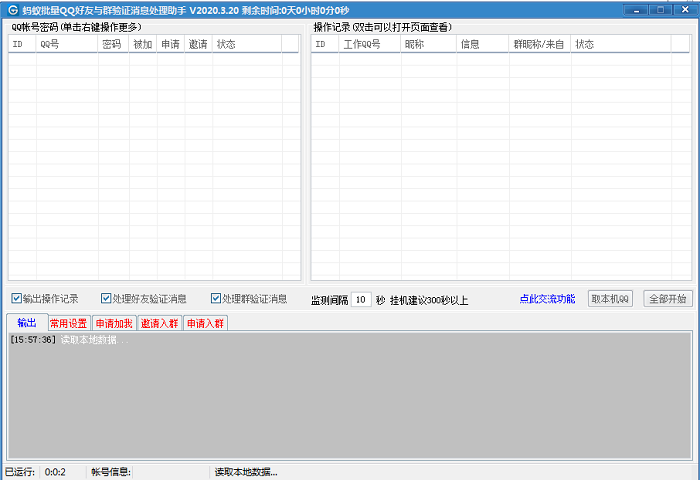
Task: Click the ID column header in 操作记录 list
Action: point(325,44)
